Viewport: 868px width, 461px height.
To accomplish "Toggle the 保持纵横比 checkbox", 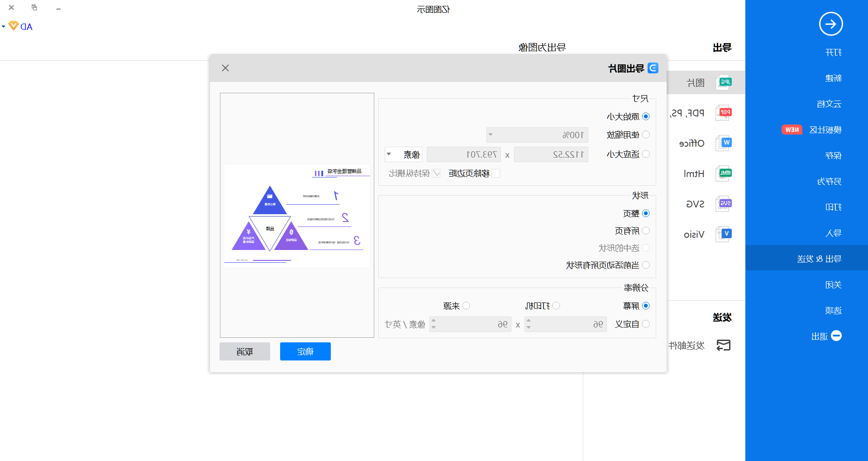I will [436, 173].
